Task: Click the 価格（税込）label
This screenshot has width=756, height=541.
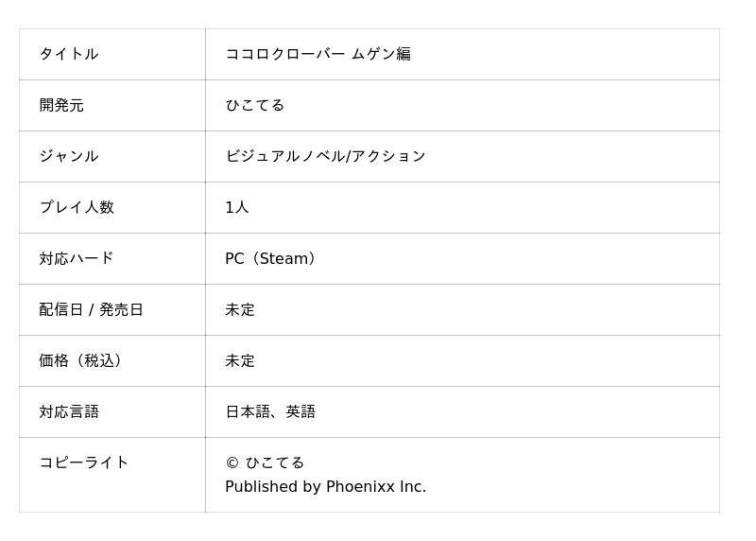Action: point(80,360)
